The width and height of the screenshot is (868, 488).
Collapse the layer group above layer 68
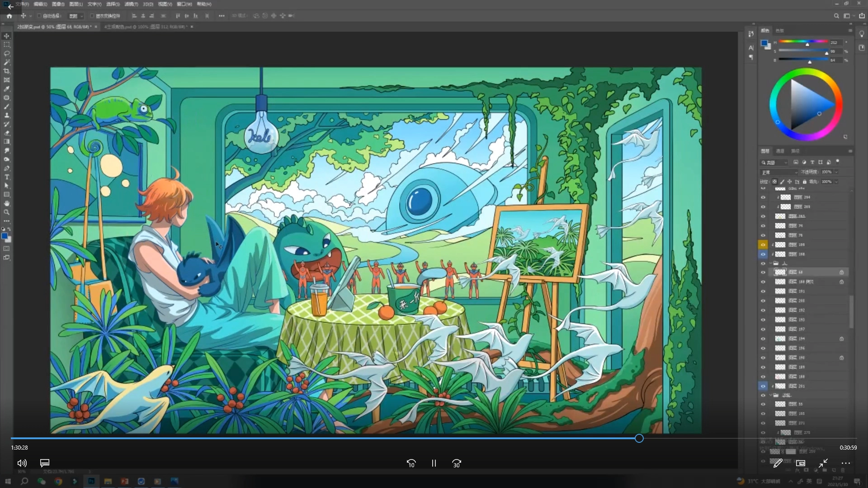(771, 263)
